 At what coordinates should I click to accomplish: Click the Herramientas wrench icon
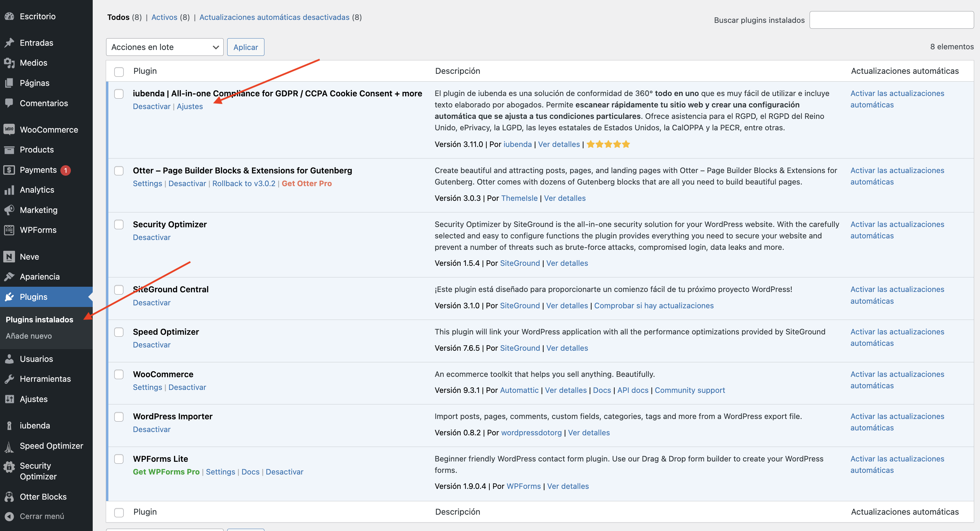(9, 379)
